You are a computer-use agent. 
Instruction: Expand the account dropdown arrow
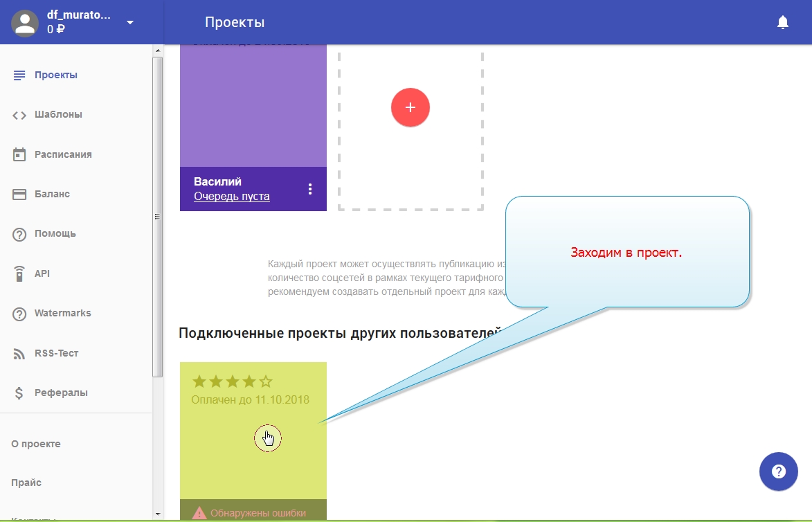[x=130, y=23]
